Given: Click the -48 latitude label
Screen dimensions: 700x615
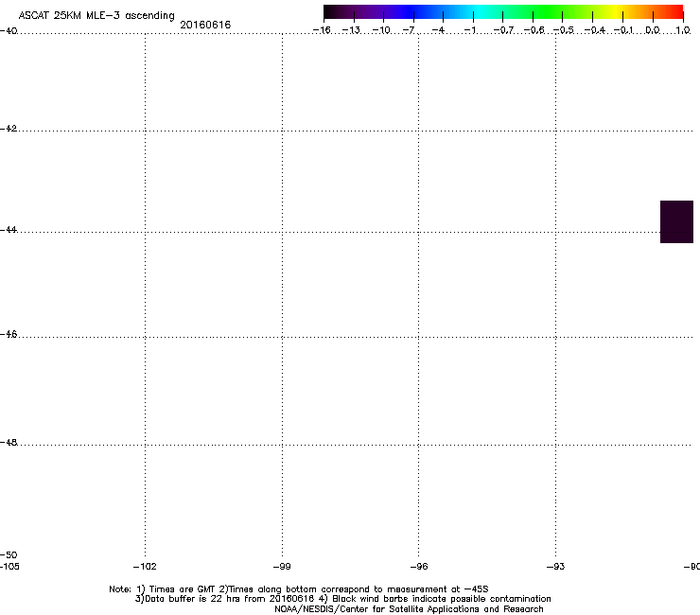Looking at the screenshot, I should point(9,443).
